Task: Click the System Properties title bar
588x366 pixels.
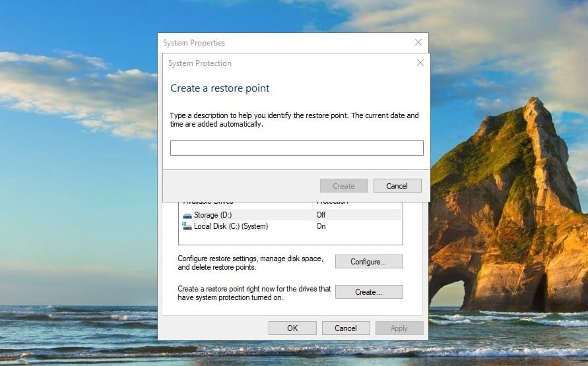Action: tap(277, 43)
